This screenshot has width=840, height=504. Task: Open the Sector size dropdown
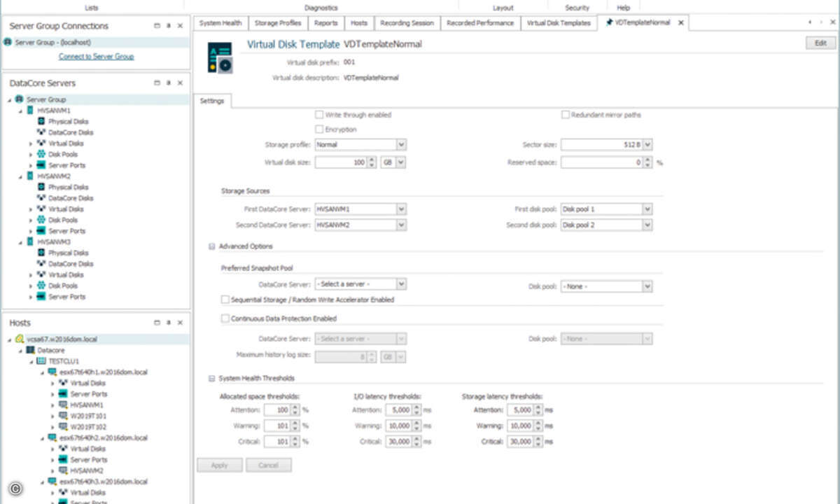pos(647,144)
